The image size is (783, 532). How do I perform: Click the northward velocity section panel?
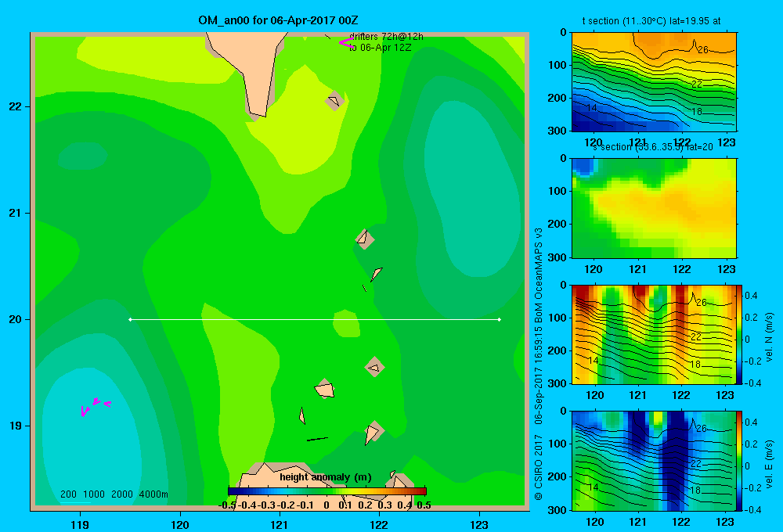[654, 334]
